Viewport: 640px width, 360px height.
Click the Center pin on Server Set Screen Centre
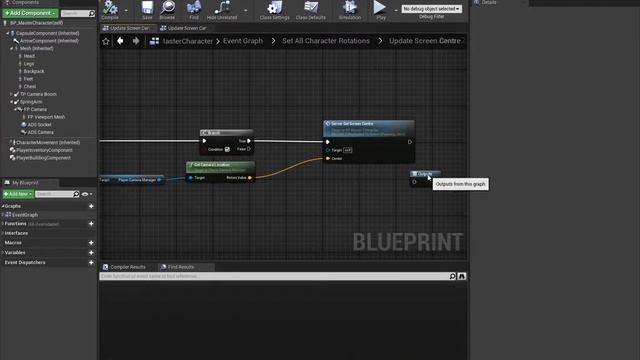point(327,158)
